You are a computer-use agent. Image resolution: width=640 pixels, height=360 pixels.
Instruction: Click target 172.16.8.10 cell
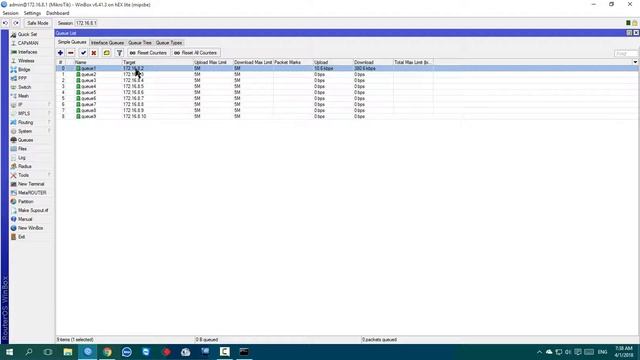pyautogui.click(x=135, y=117)
